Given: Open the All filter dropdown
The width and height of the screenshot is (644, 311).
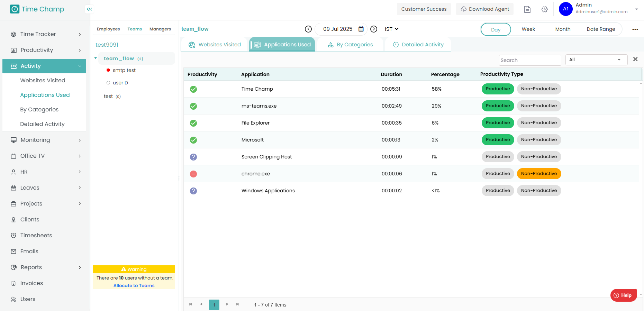Looking at the screenshot, I should pos(596,60).
